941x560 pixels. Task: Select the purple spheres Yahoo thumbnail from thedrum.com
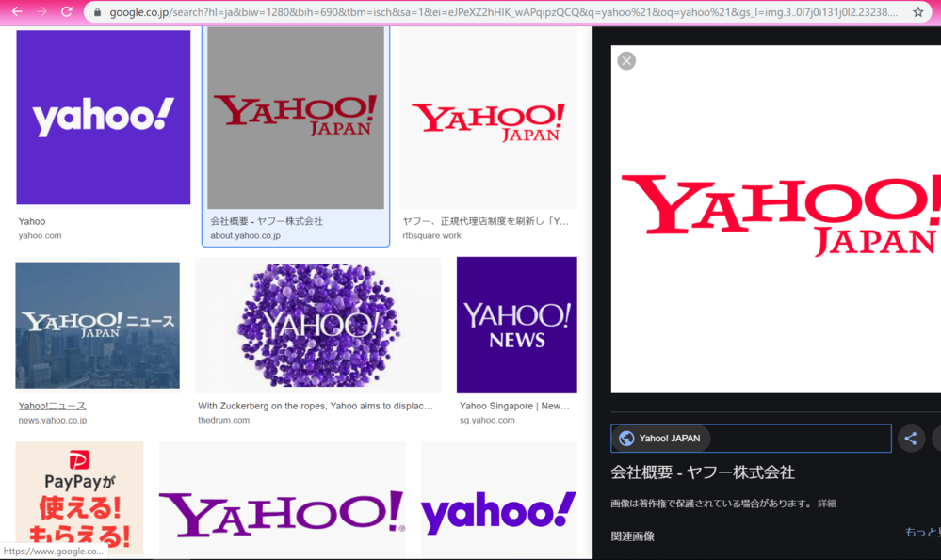pyautogui.click(x=317, y=325)
